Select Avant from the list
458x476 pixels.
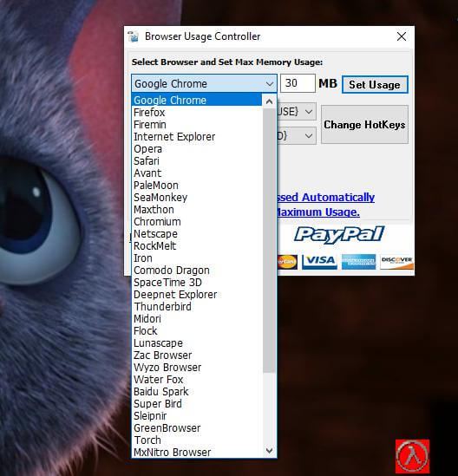tap(197, 173)
